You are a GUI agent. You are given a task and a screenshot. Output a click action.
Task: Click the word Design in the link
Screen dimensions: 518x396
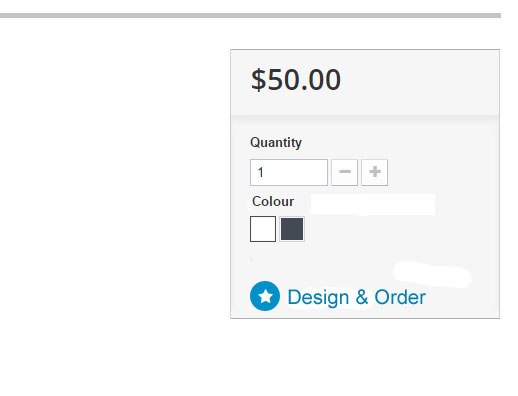[x=318, y=297]
